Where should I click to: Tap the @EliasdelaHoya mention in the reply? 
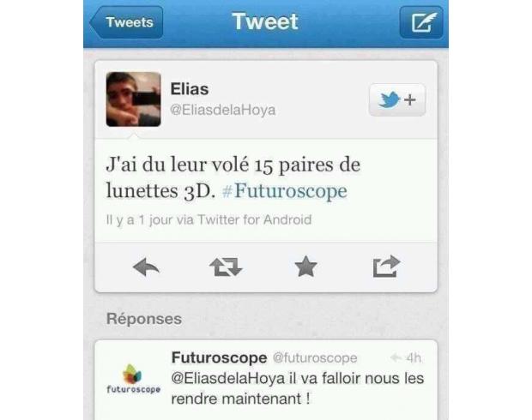(228, 379)
